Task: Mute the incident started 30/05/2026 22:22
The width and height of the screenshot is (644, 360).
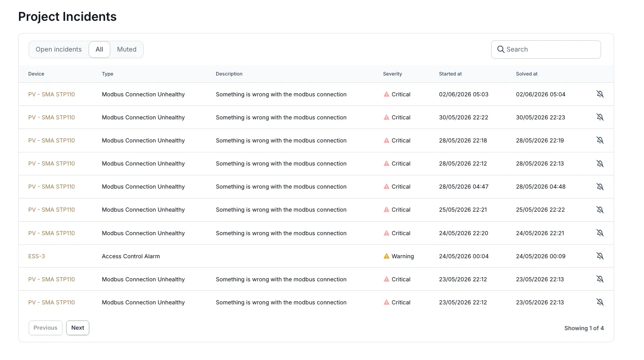Action: pos(600,117)
